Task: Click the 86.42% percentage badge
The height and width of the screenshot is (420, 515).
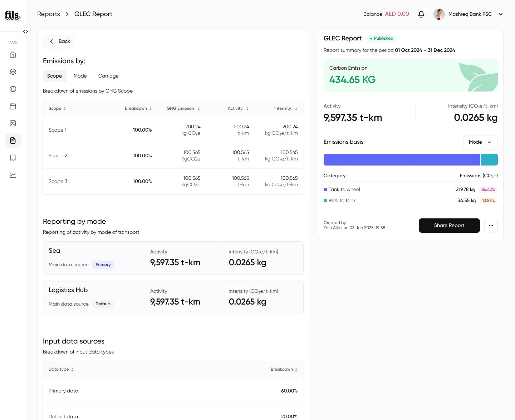Action: coord(488,189)
